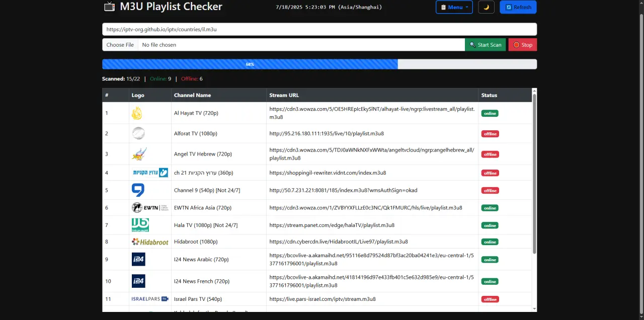Click the table scrollbar down arrow
Image resolution: width=644 pixels, height=320 pixels.
[534, 308]
